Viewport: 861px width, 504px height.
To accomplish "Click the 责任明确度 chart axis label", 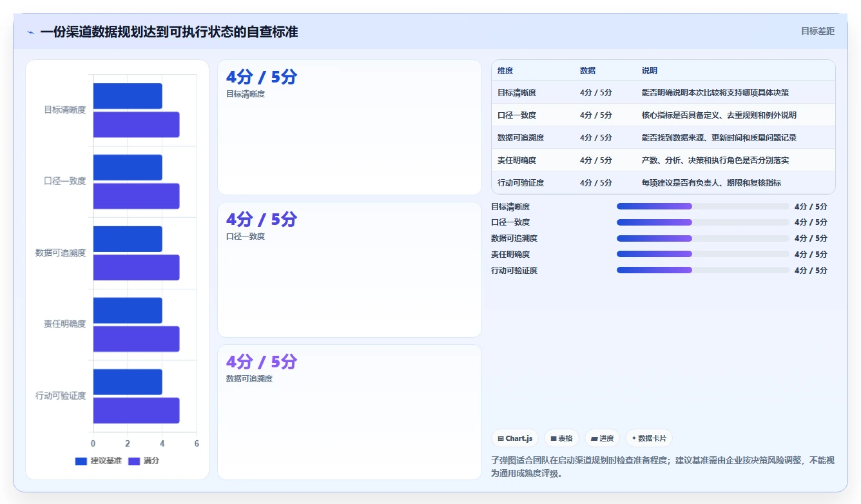I will (x=64, y=324).
